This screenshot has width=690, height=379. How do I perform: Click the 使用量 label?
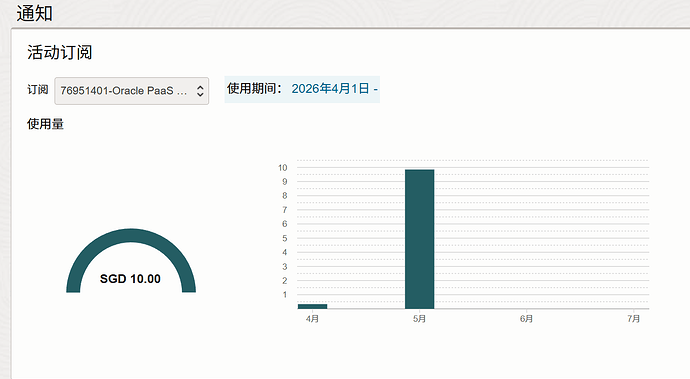click(45, 124)
